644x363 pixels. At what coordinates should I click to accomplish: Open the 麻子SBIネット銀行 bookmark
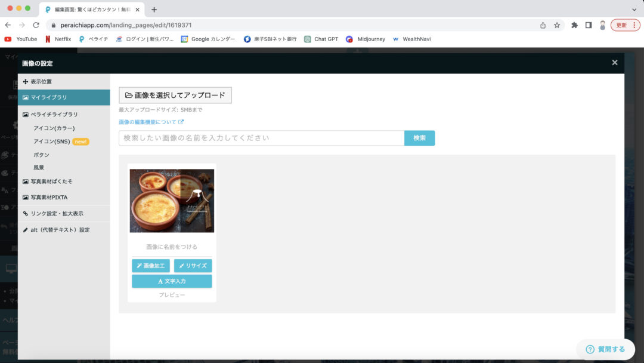coord(270,39)
